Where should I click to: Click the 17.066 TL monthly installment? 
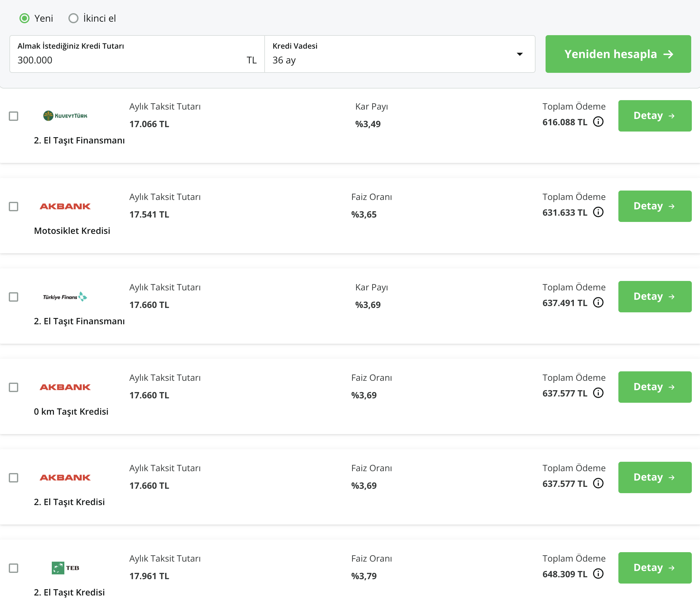click(x=149, y=124)
